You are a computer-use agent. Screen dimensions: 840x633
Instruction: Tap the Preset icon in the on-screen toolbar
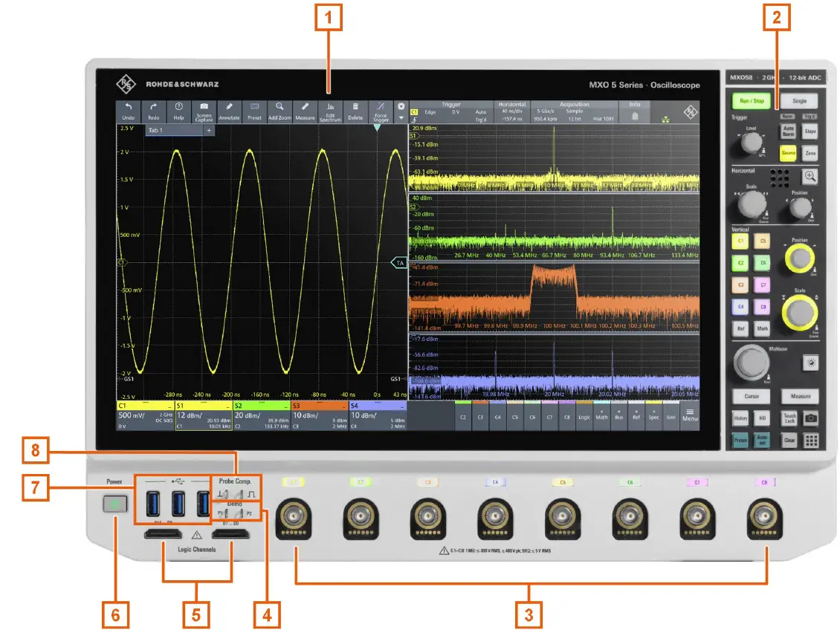[254, 111]
